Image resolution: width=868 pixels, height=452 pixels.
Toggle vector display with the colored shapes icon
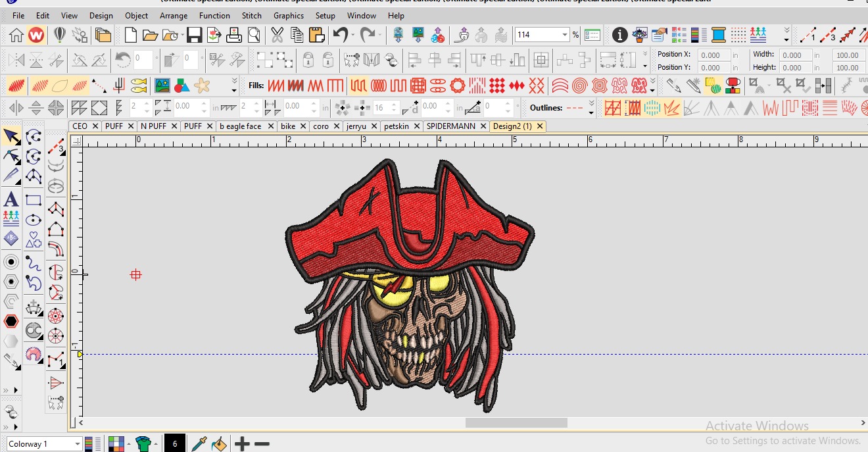tap(181, 86)
